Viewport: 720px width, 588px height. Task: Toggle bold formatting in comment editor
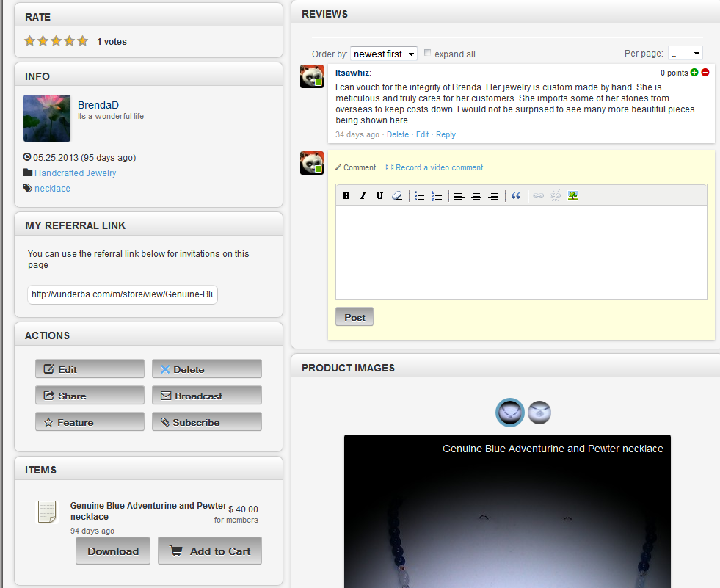(x=346, y=196)
